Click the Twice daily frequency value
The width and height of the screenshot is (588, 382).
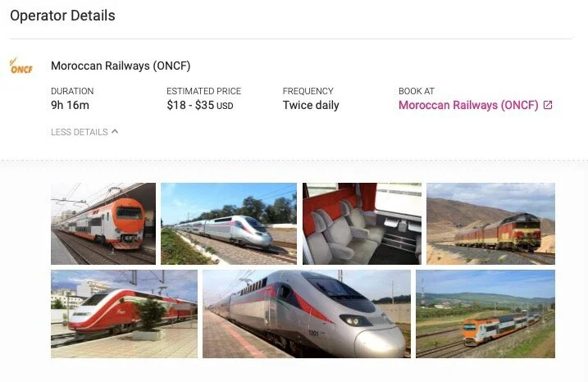coord(311,106)
